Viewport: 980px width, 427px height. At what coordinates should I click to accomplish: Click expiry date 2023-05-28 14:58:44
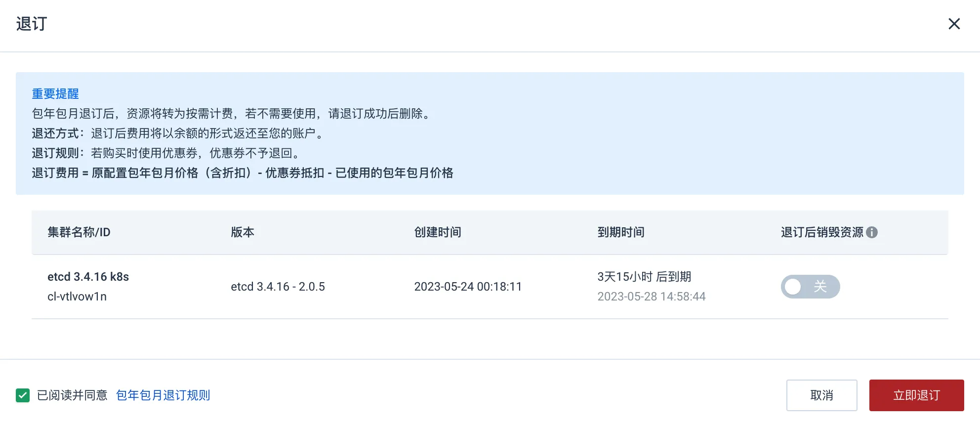tap(652, 297)
